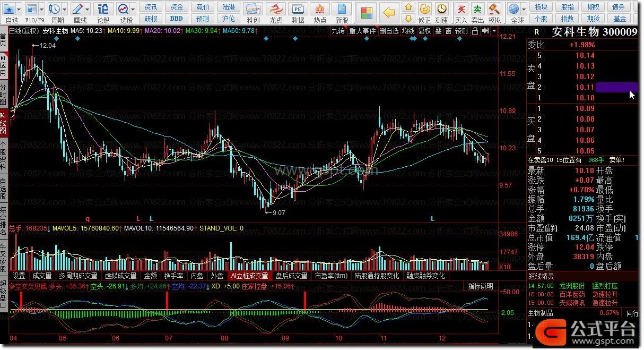This screenshot has height=350, width=644.
Task: Select the 分时图 sidebar tab
Action: tap(4, 95)
